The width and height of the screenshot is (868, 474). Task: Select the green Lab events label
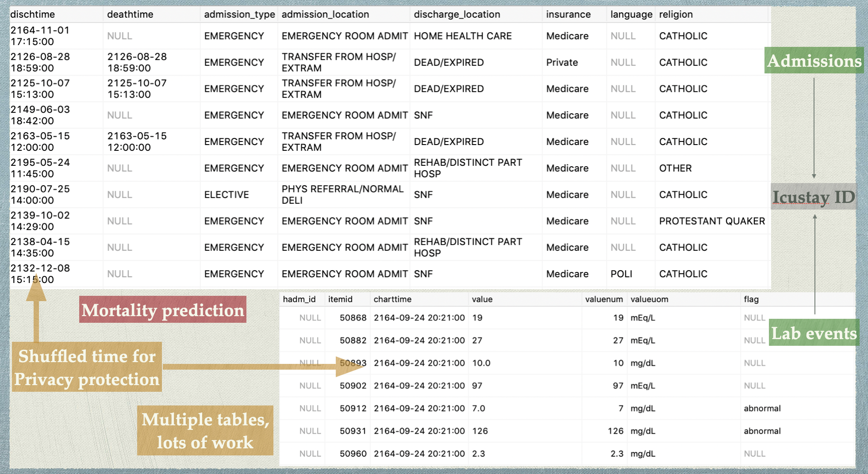click(x=814, y=333)
